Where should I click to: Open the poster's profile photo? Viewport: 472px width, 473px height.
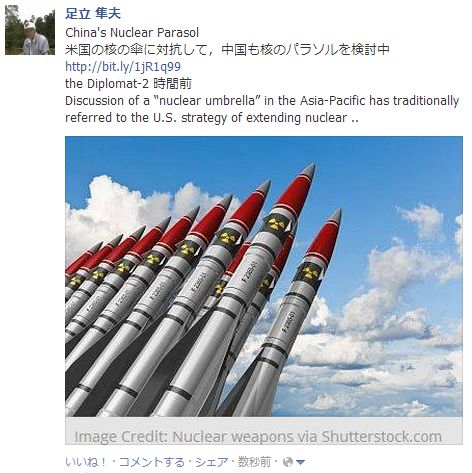point(30,30)
